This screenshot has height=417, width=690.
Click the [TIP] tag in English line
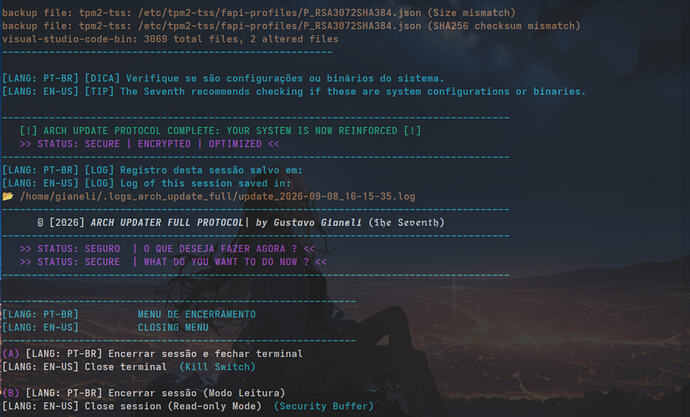[x=99, y=91]
